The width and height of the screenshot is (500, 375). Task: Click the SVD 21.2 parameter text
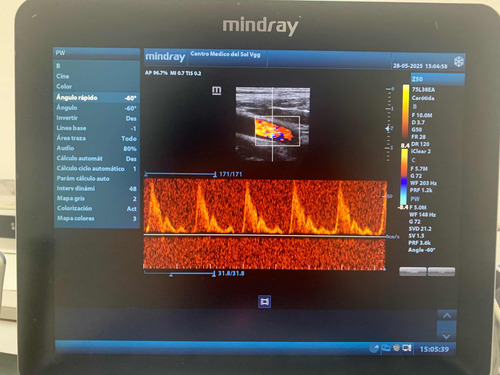point(420,229)
